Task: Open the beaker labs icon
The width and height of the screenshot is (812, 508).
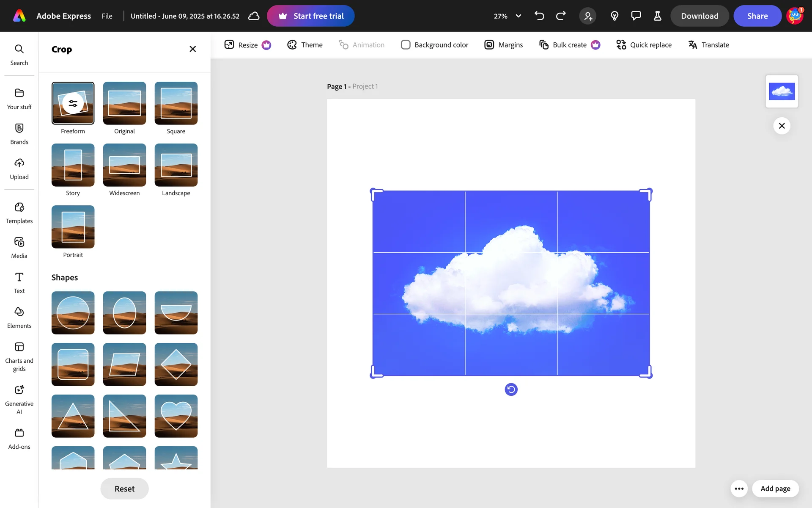Action: 657,16
